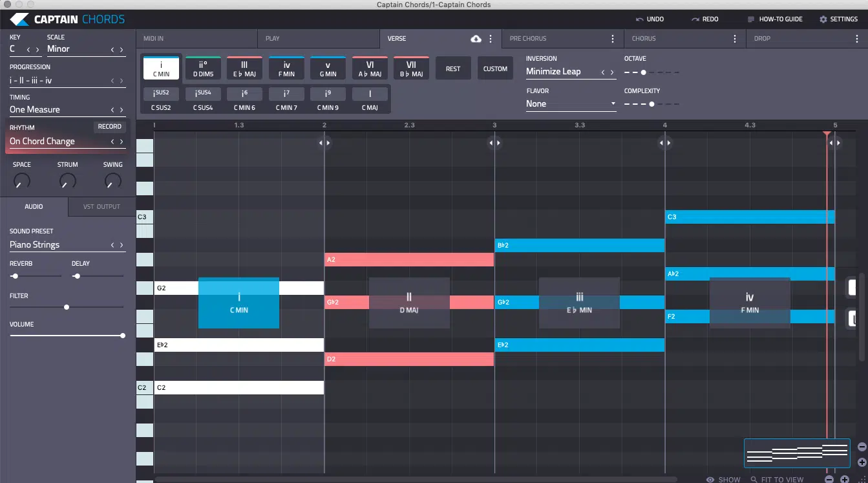The height and width of the screenshot is (483, 868).
Task: Select the VII B♭ Maj chord button
Action: pos(411,69)
